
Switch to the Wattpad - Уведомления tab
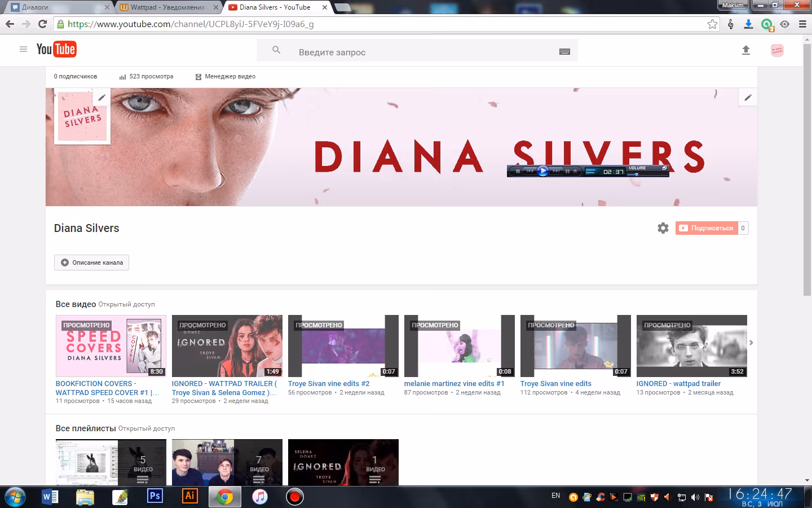click(x=168, y=7)
